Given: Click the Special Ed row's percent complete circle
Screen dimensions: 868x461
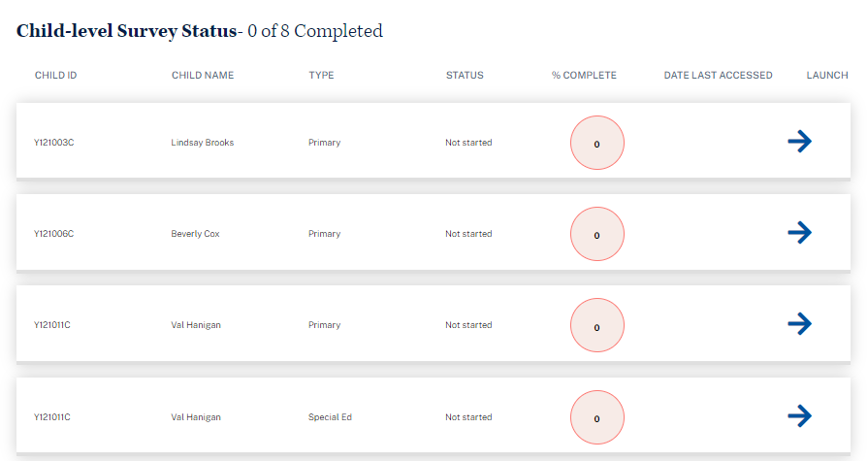Looking at the screenshot, I should tap(596, 418).
